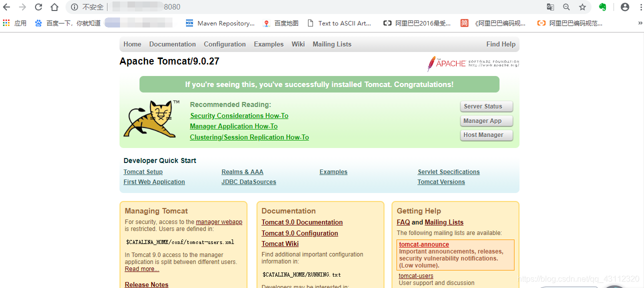644x288 pixels.
Task: Click the Server Status button
Action: pyautogui.click(x=486, y=106)
